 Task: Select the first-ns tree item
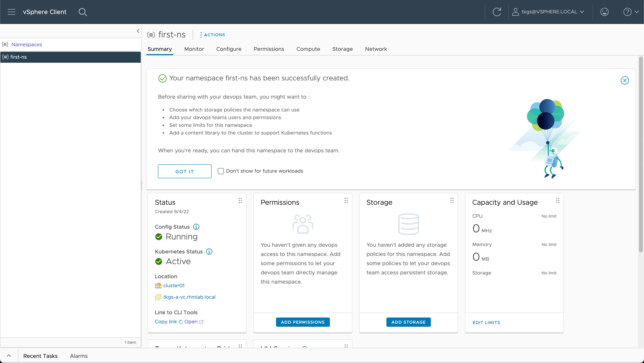click(x=71, y=57)
